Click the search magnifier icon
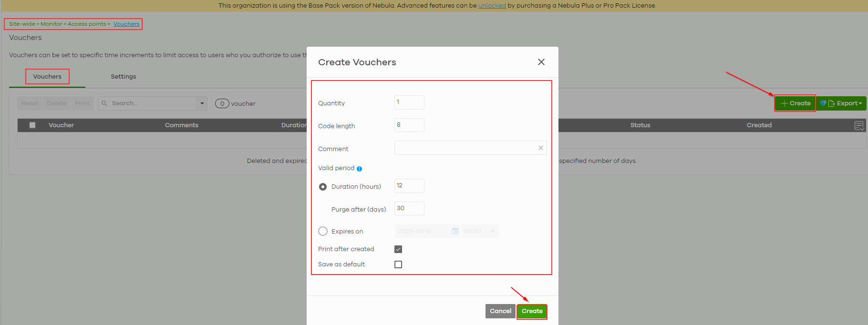868x325 pixels. [x=104, y=103]
